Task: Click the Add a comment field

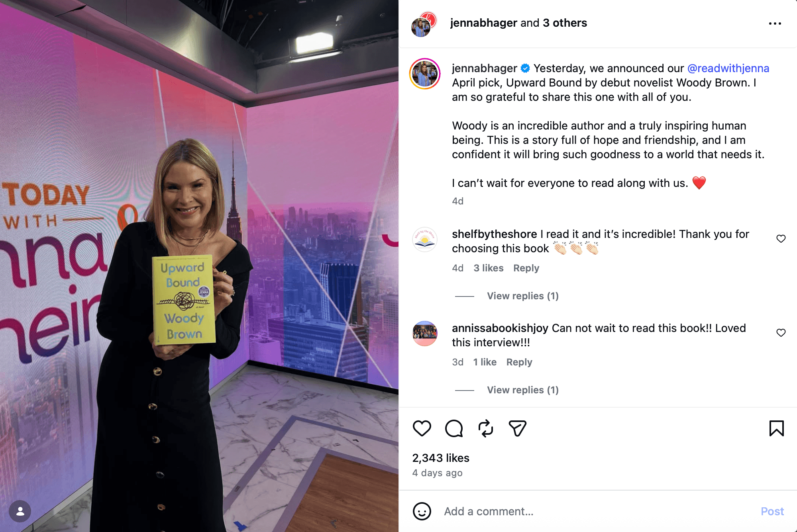Action: [x=598, y=511]
